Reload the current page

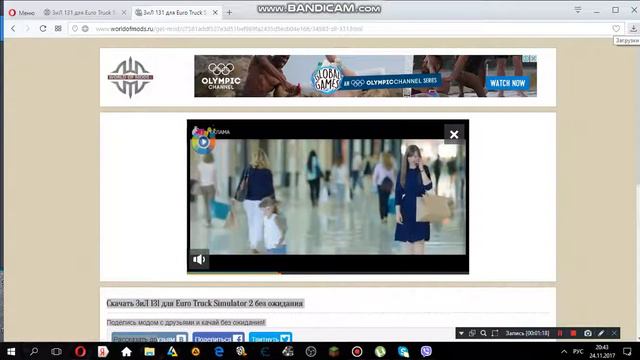[x=43, y=29]
